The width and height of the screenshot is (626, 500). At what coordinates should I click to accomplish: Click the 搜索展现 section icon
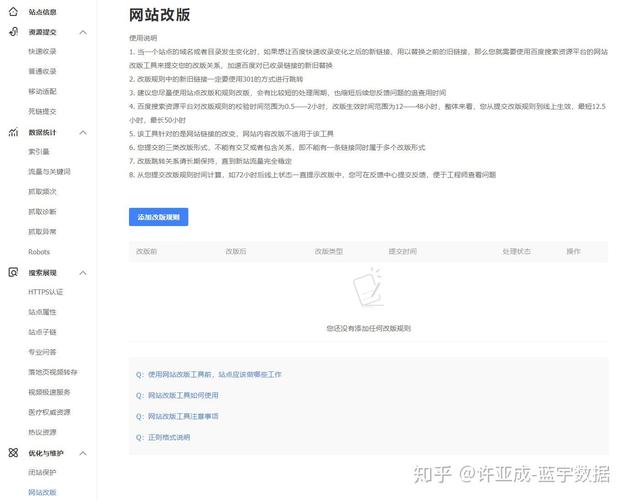(13, 272)
